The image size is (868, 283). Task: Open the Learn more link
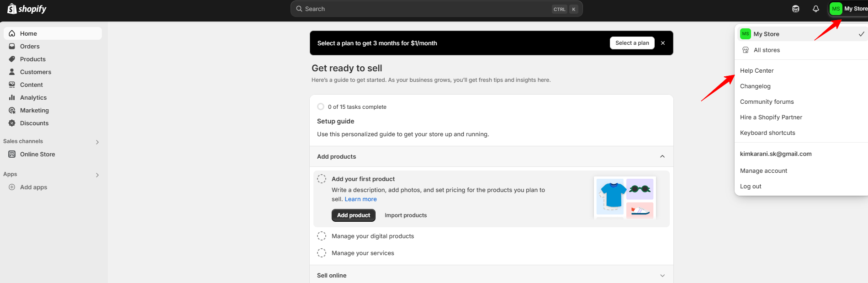pos(360,199)
